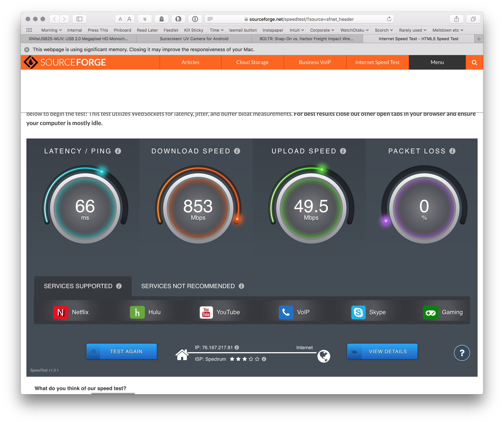Viewport: 504px width, 424px height.
Task: Click the IP address info icon
Action: [237, 348]
